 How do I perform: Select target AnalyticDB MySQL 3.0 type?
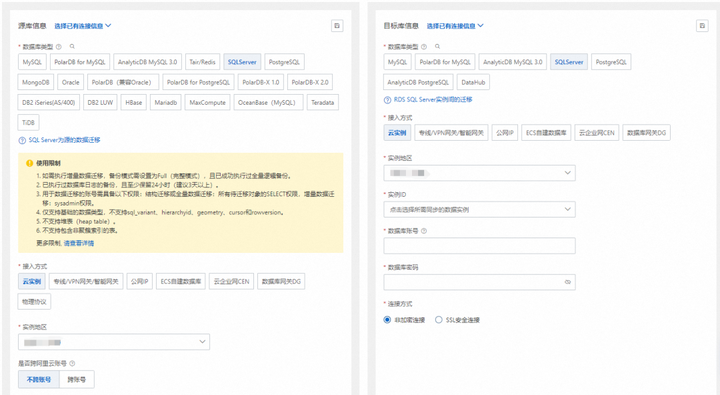(512, 62)
